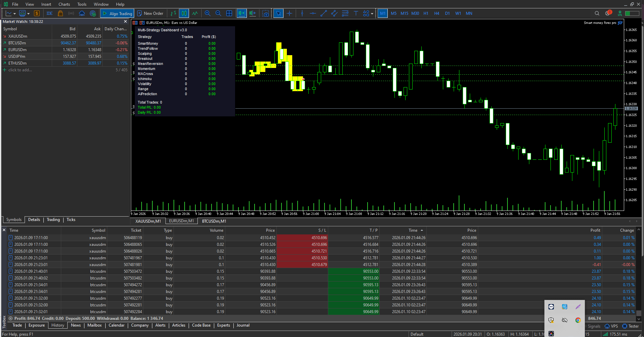Click the 'click to add...' symbol field
Screen dimensions: 644x337
tap(20, 70)
